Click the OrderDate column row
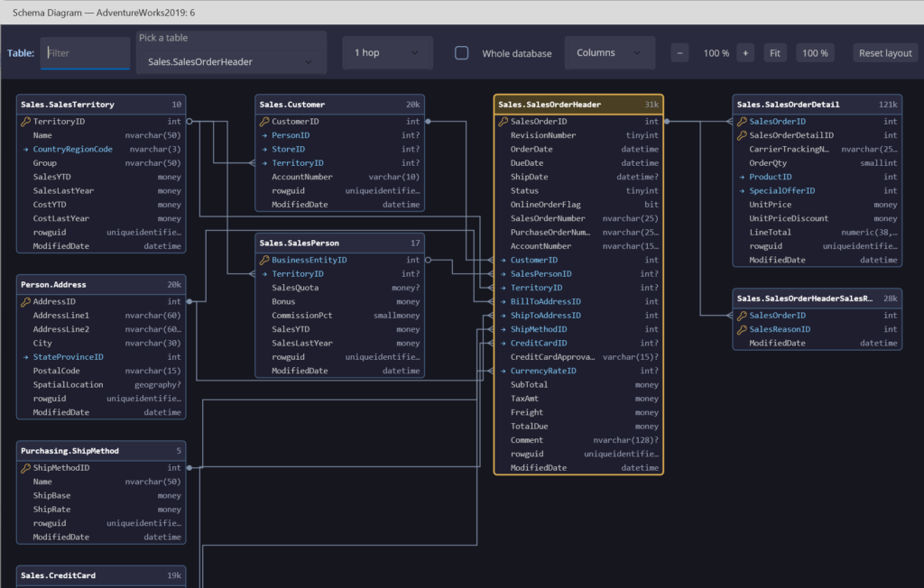Viewport: 924px width, 588px height. click(x=578, y=149)
